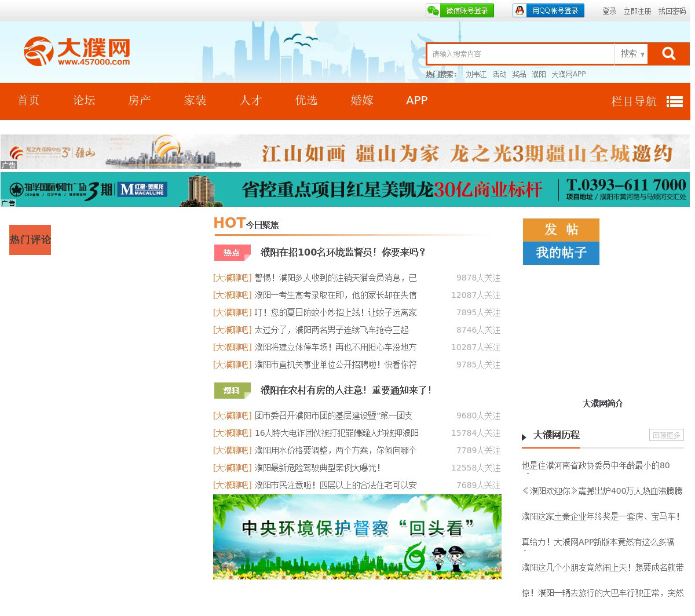Select the 人才 menu item
Screen dimensions: 695x616
(251, 101)
